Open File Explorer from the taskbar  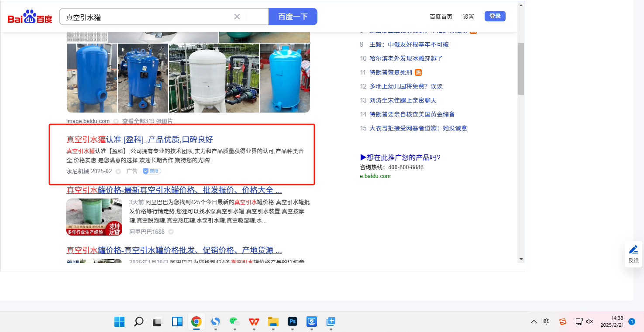click(273, 322)
